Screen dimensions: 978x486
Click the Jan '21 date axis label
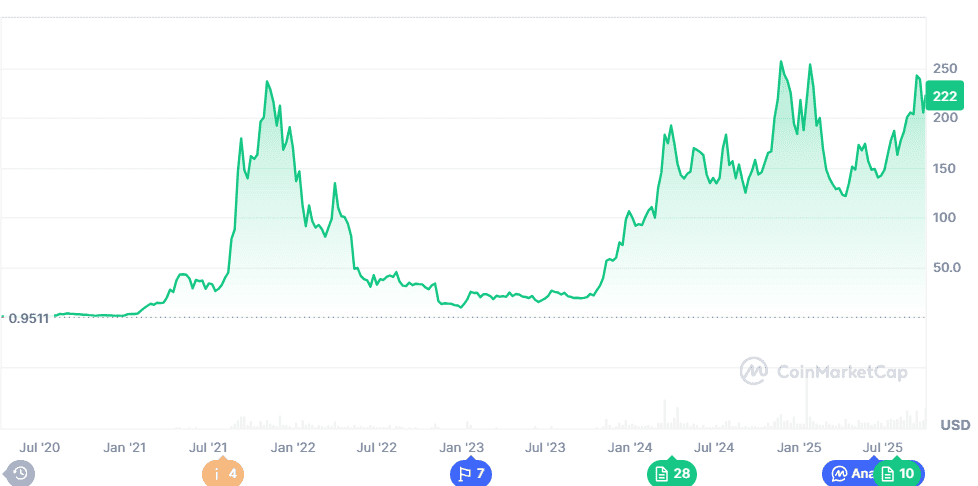[125, 447]
